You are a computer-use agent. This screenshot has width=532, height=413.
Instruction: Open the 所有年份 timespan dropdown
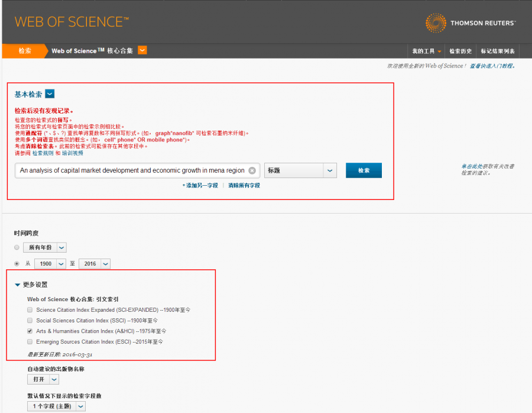(45, 247)
